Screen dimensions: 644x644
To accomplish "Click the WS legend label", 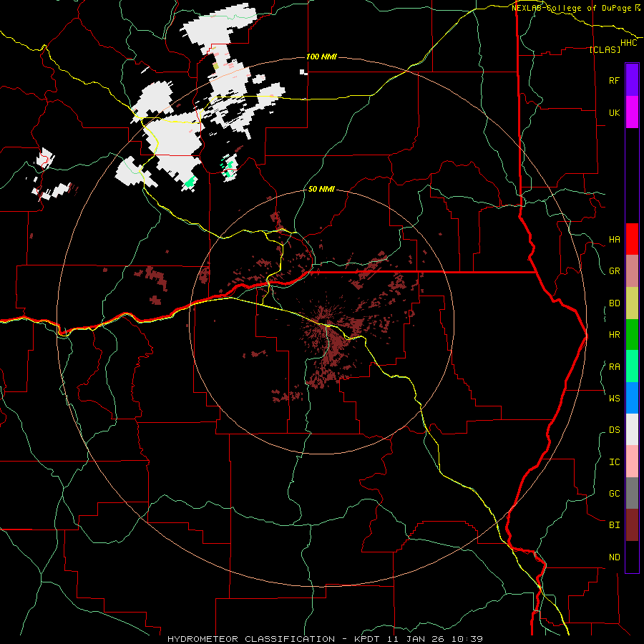I will 614,399.
